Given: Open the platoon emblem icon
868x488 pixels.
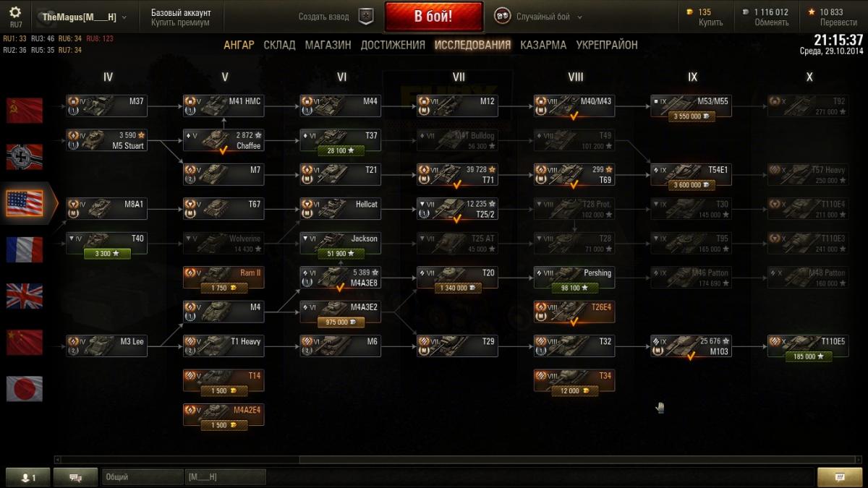Looking at the screenshot, I should (x=367, y=16).
